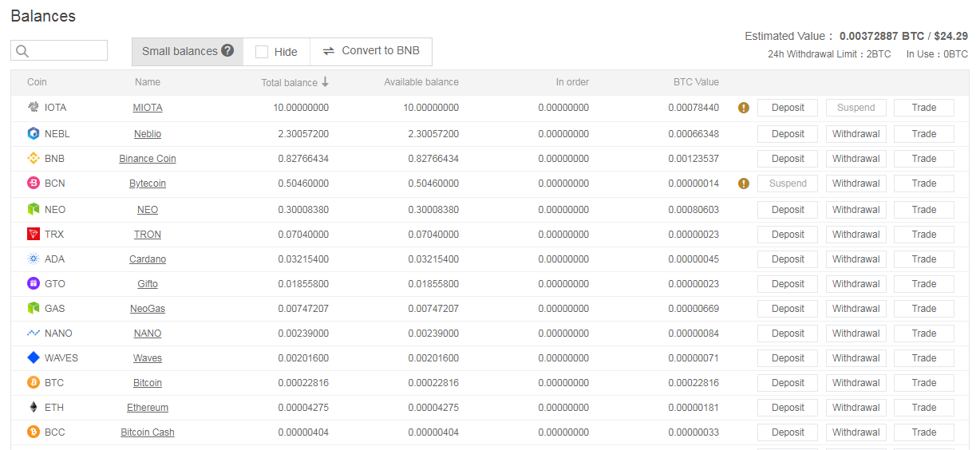Image resolution: width=980 pixels, height=450 pixels.
Task: Open the Bitcoin name link
Action: [148, 383]
